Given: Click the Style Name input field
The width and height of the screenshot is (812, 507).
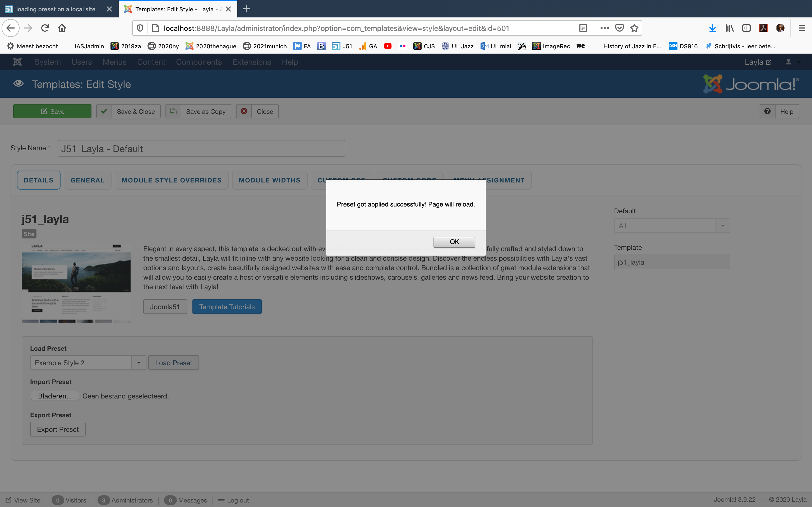Looking at the screenshot, I should pyautogui.click(x=201, y=148).
